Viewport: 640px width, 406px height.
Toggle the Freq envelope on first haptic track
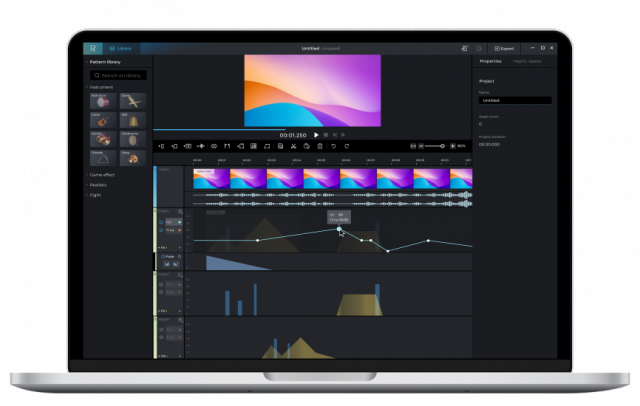[161, 231]
